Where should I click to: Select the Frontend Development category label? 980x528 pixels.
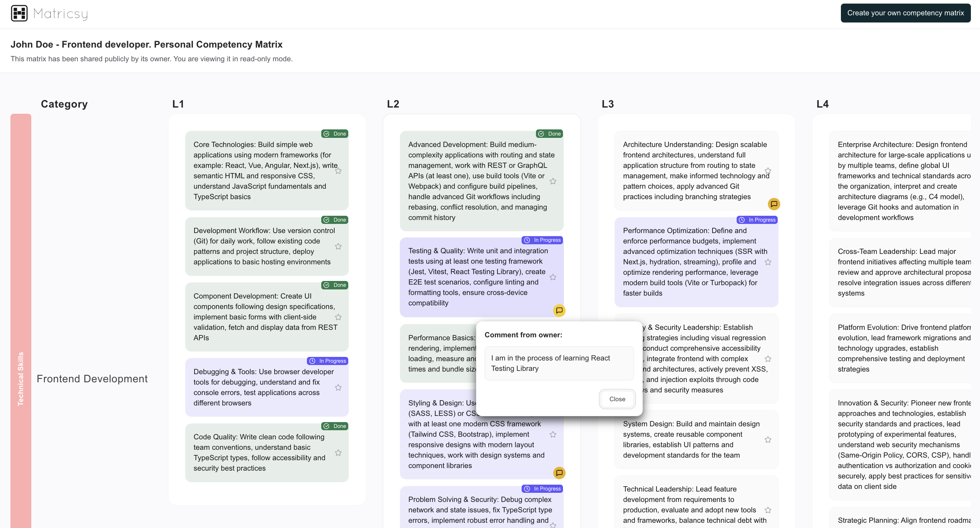(92, 379)
